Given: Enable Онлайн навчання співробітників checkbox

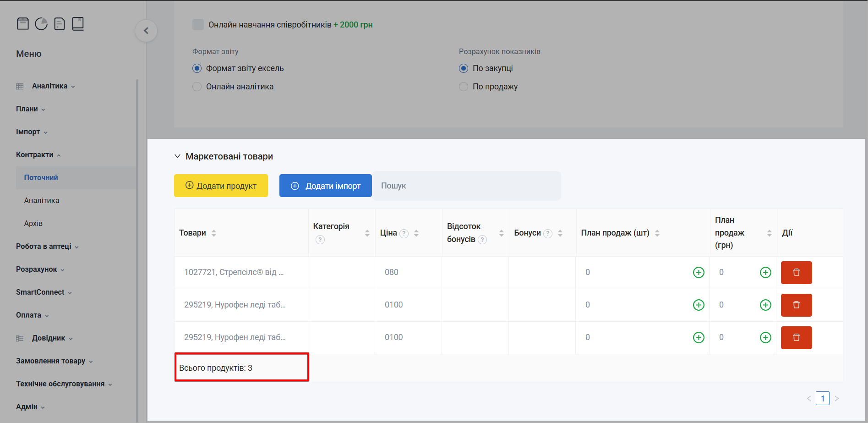Looking at the screenshot, I should coord(198,25).
